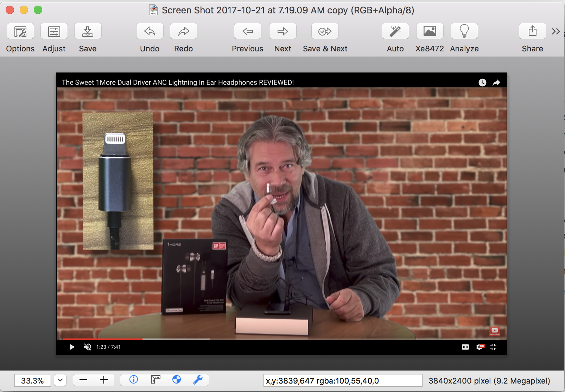Image resolution: width=565 pixels, height=392 pixels.
Task: Open the Options toolbar button
Action: click(20, 32)
